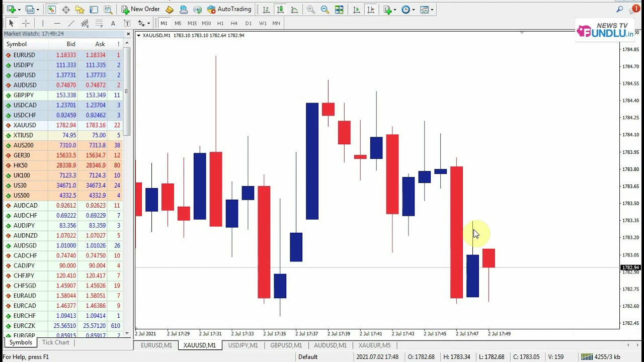This screenshot has width=644, height=362.
Task: Tile chart windows with the grid icon
Action: pos(339,9)
